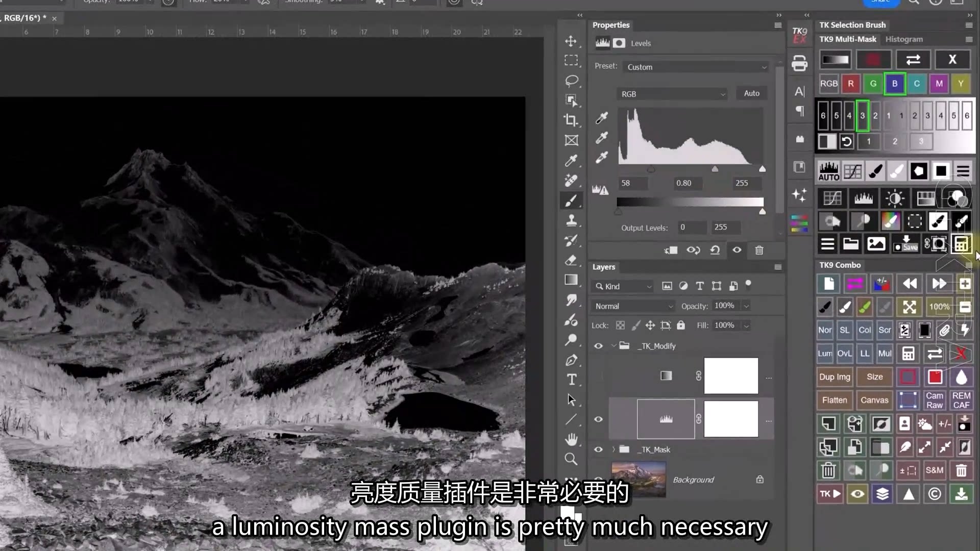This screenshot has height=551, width=980.
Task: Open the layer blend mode Normal dropdown
Action: [633, 306]
